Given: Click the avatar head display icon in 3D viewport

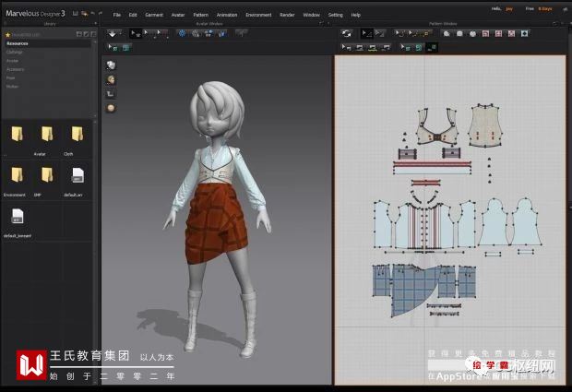Looking at the screenshot, I should pyautogui.click(x=111, y=79).
